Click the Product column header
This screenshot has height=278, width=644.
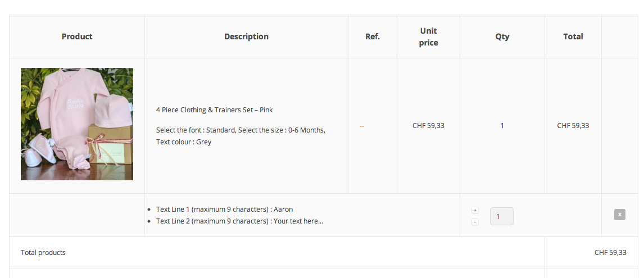[x=77, y=37]
